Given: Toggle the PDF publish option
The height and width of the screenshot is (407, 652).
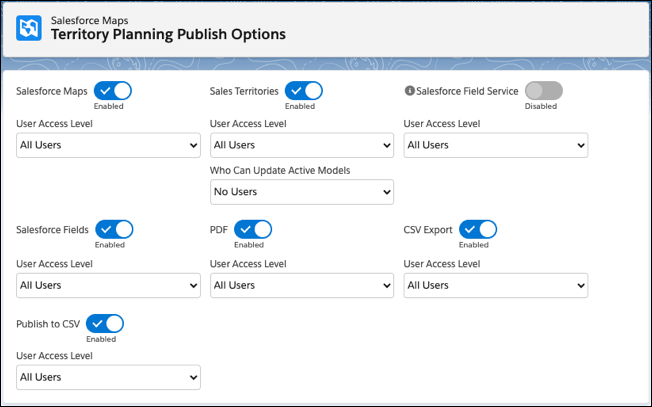Looking at the screenshot, I should click(x=253, y=229).
